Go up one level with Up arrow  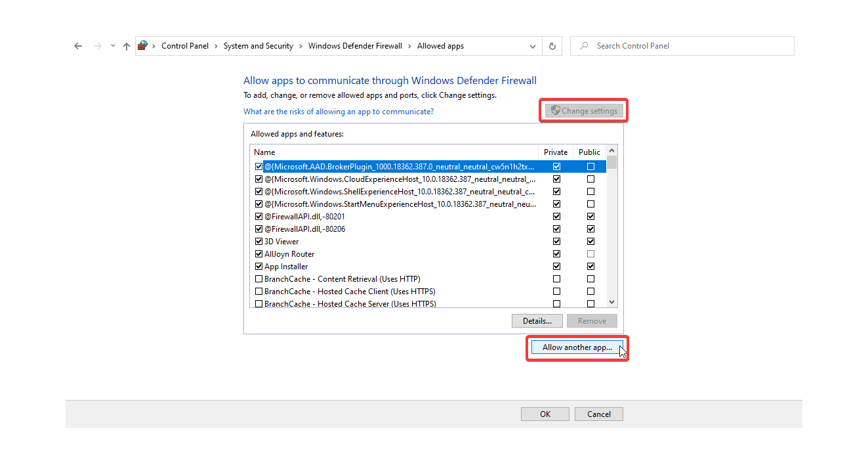127,46
